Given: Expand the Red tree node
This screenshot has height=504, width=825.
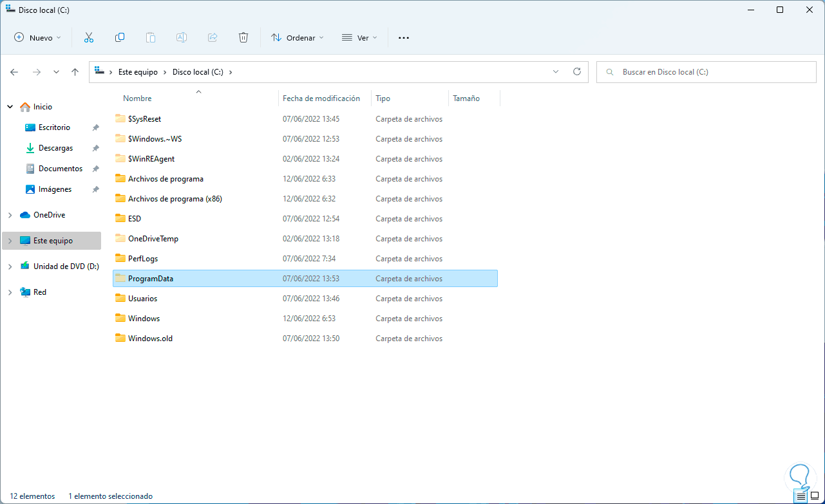Looking at the screenshot, I should coord(10,292).
